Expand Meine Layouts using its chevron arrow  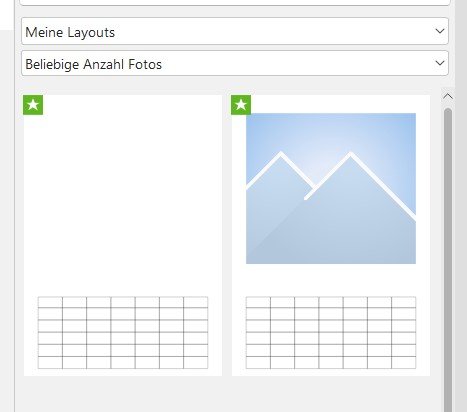tap(440, 31)
